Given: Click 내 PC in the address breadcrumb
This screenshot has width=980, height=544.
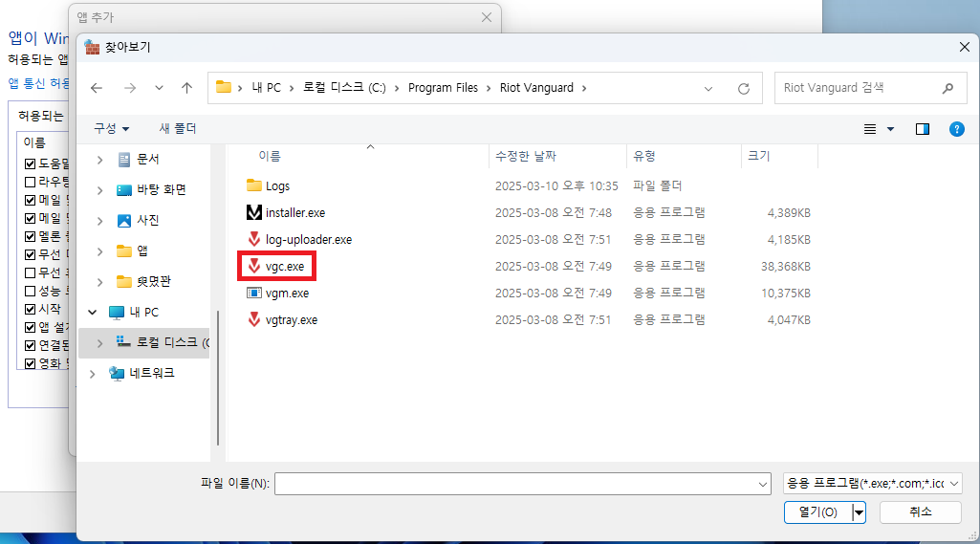Looking at the screenshot, I should pos(266,88).
